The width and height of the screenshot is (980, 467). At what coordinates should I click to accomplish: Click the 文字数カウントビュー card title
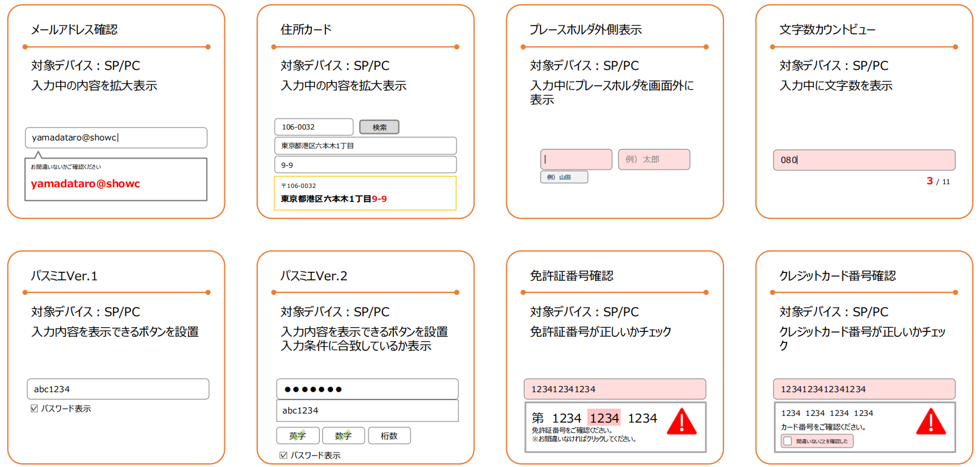point(827,30)
